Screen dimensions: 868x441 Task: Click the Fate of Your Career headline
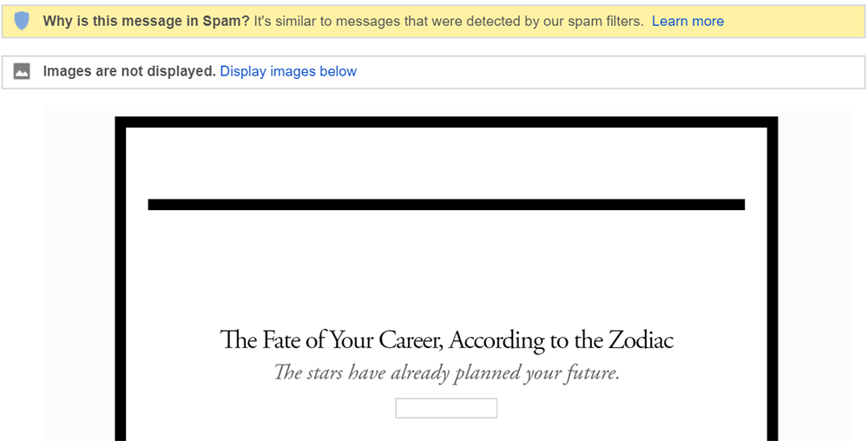446,339
